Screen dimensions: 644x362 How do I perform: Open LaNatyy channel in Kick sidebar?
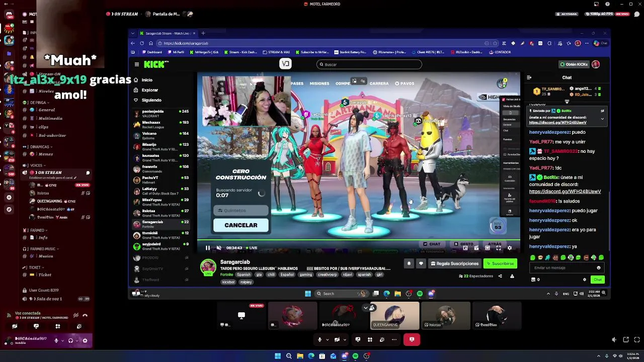click(161, 191)
